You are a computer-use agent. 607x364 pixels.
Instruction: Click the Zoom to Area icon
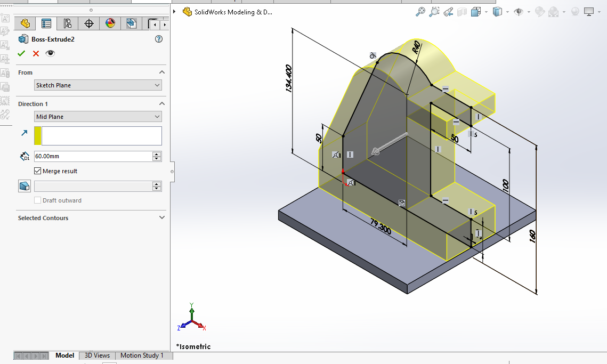coord(434,12)
